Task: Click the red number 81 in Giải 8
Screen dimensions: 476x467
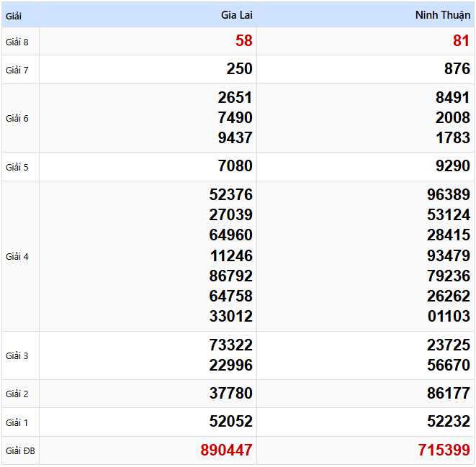Action: pos(461,41)
